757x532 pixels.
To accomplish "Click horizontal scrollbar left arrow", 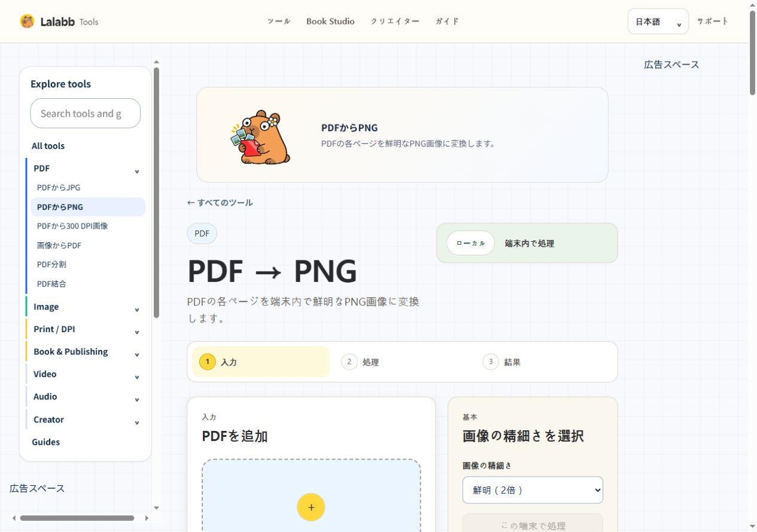I will point(14,518).
